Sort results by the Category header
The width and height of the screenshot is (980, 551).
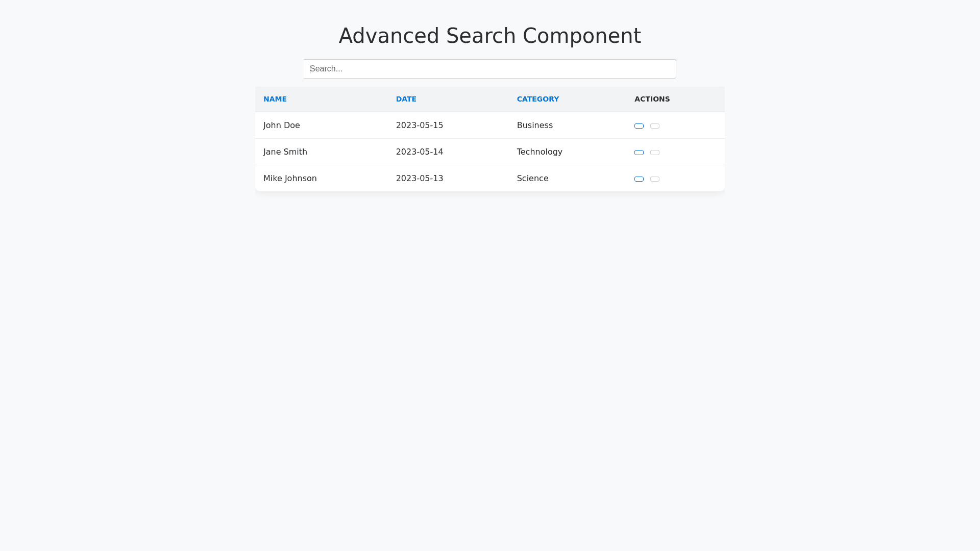coord(537,99)
